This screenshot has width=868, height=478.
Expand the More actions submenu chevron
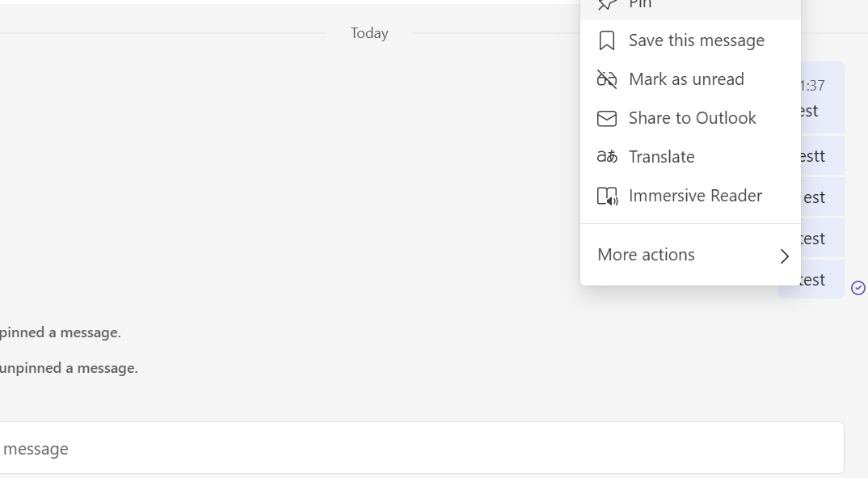pyautogui.click(x=784, y=256)
